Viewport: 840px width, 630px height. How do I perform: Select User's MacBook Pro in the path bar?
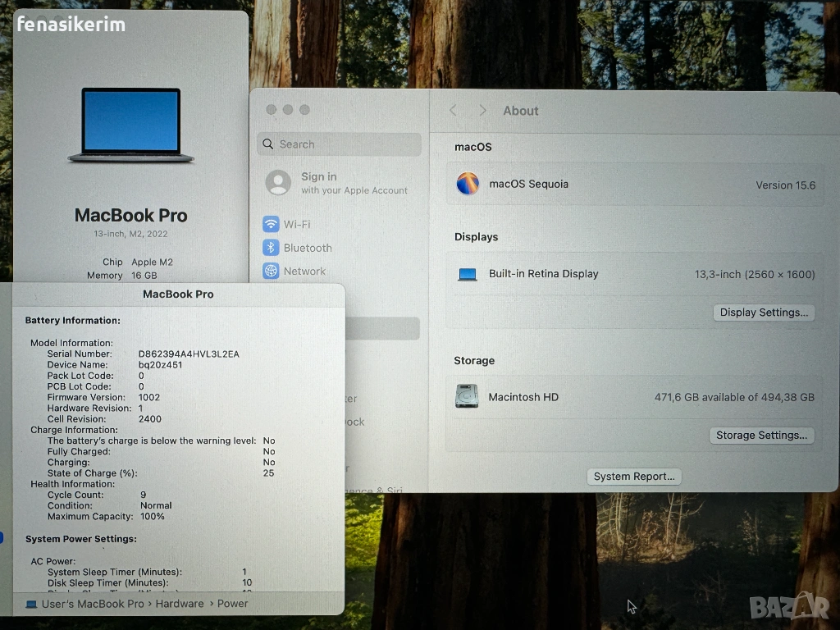(93, 604)
